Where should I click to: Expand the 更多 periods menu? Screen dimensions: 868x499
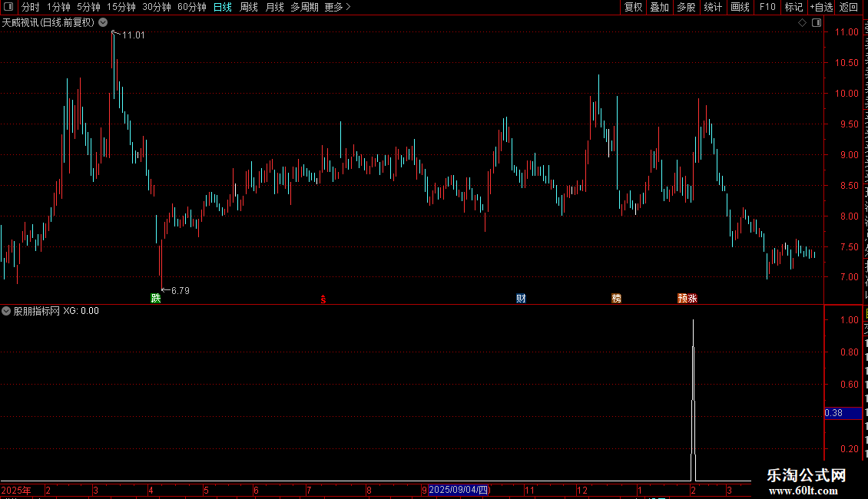(337, 7)
